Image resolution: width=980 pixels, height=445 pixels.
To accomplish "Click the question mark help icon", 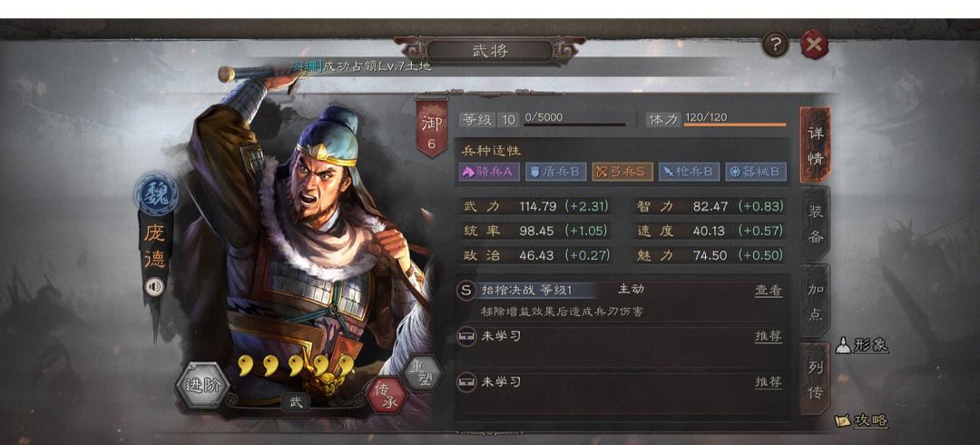I will (x=776, y=44).
